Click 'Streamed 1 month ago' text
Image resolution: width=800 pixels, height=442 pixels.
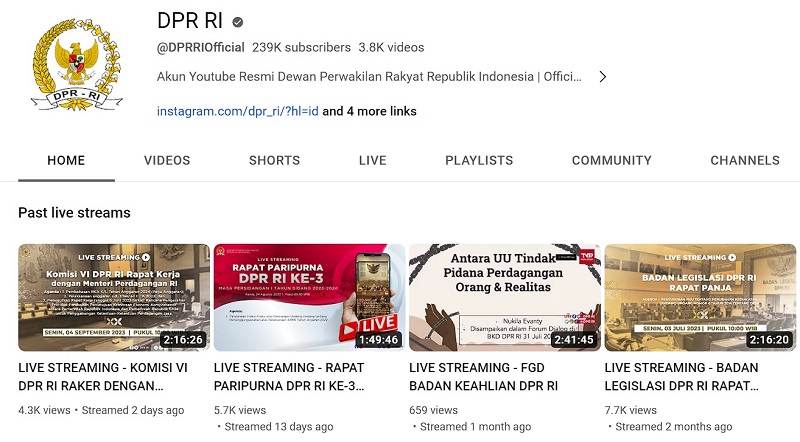click(x=476, y=427)
